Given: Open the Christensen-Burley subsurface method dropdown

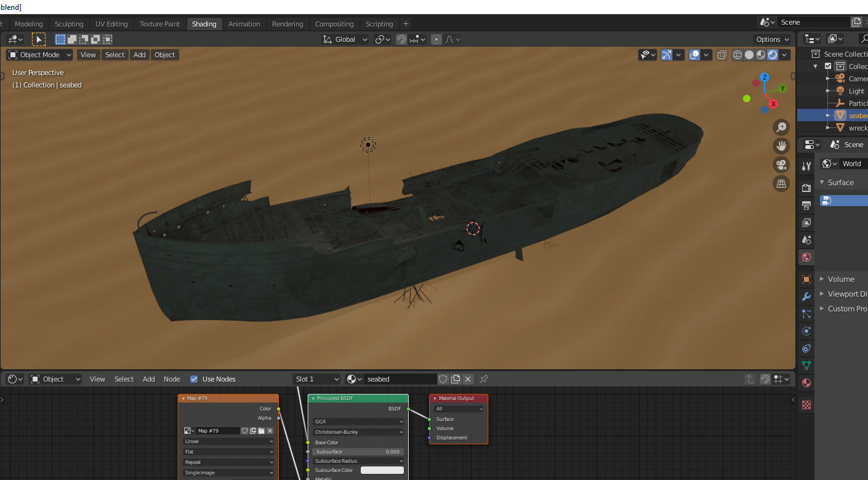Looking at the screenshot, I should pos(358,432).
